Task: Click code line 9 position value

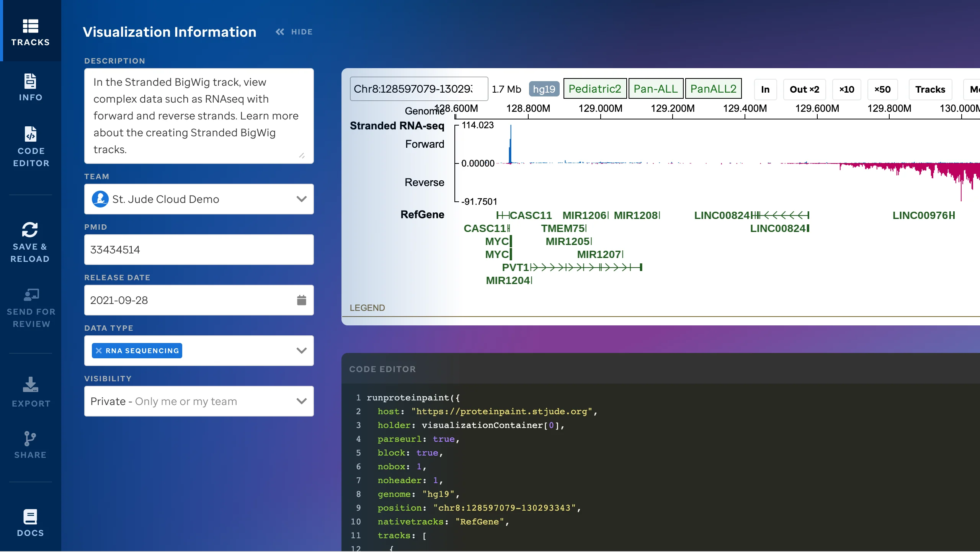Action: 505,508
